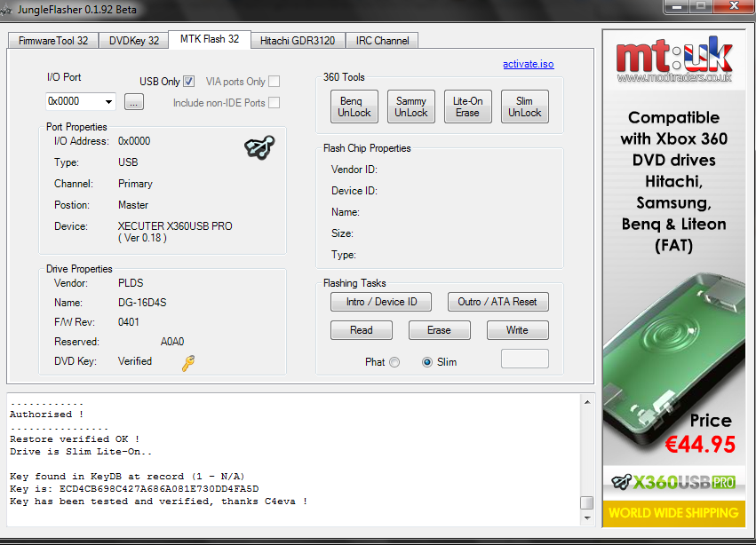Switch to the FirmwareTool 32 tab

(x=53, y=41)
